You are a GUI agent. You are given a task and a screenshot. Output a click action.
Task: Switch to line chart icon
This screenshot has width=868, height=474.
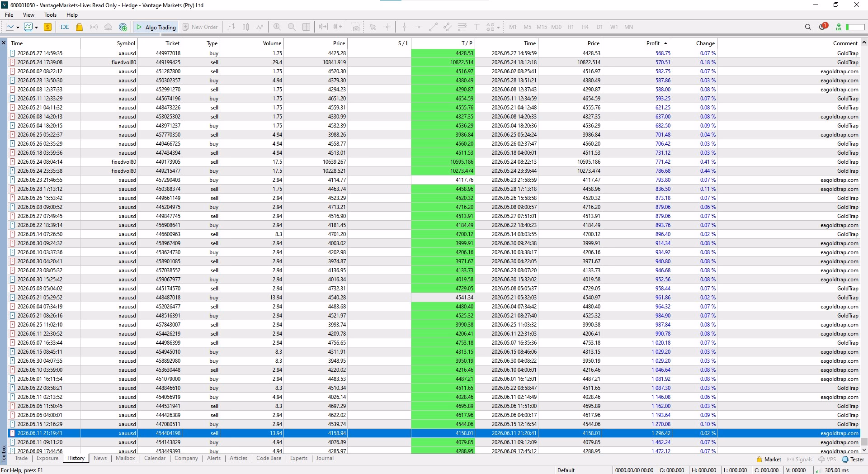260,27
